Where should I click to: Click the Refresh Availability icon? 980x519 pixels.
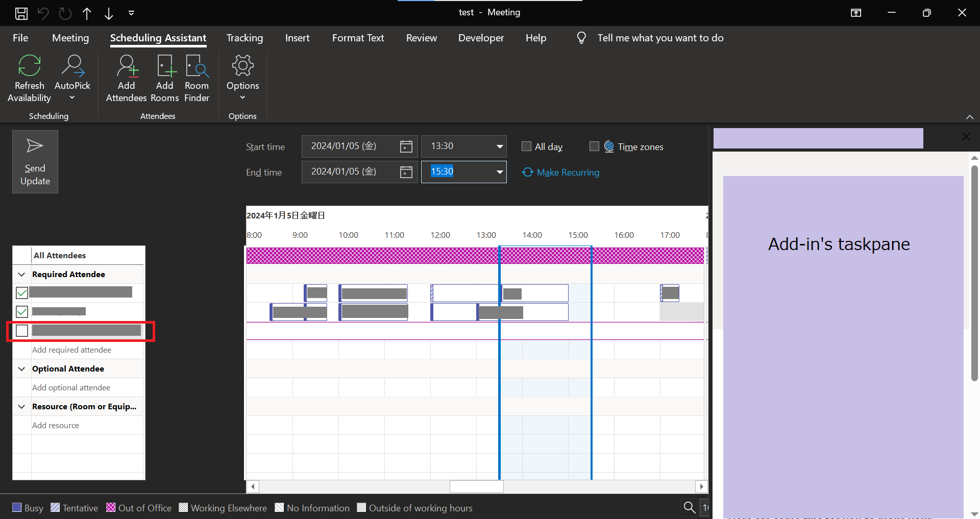(29, 65)
